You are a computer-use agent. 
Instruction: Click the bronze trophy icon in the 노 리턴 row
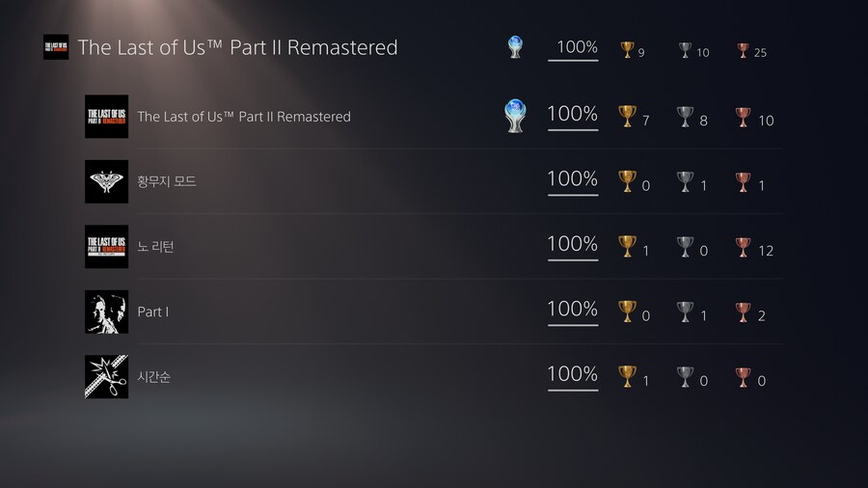[x=743, y=247]
